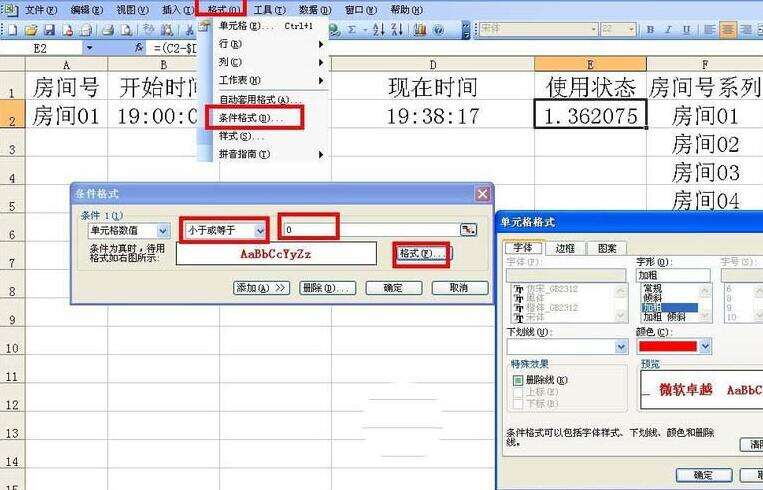Click 确定 in the 单元格格式 dialog

[704, 475]
